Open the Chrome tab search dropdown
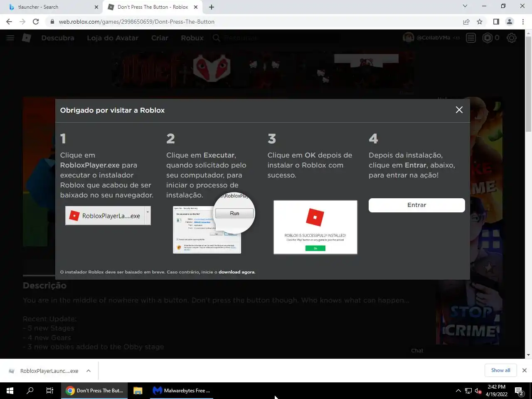Viewport: 532px width, 399px height. click(x=465, y=6)
